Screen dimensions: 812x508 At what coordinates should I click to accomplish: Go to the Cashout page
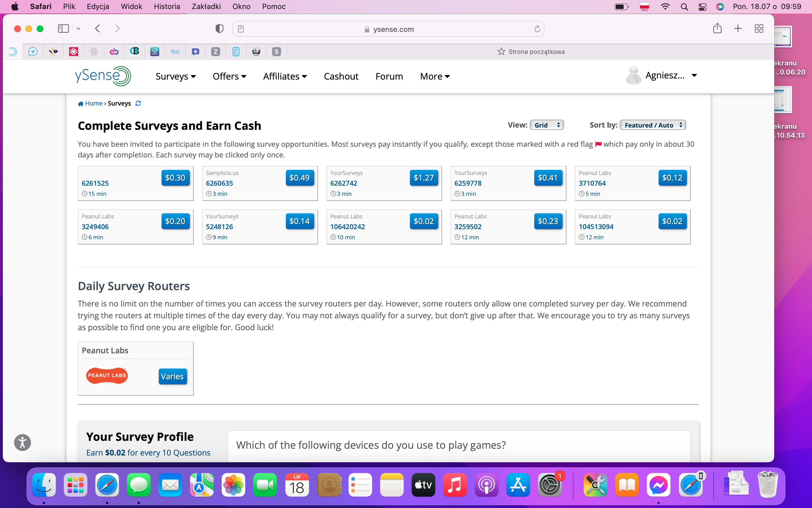[341, 76]
